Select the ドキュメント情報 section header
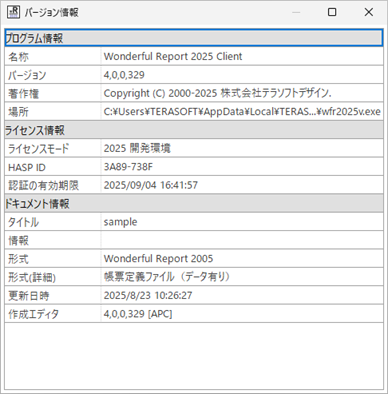Screen dimensions: 388x394 194,203
